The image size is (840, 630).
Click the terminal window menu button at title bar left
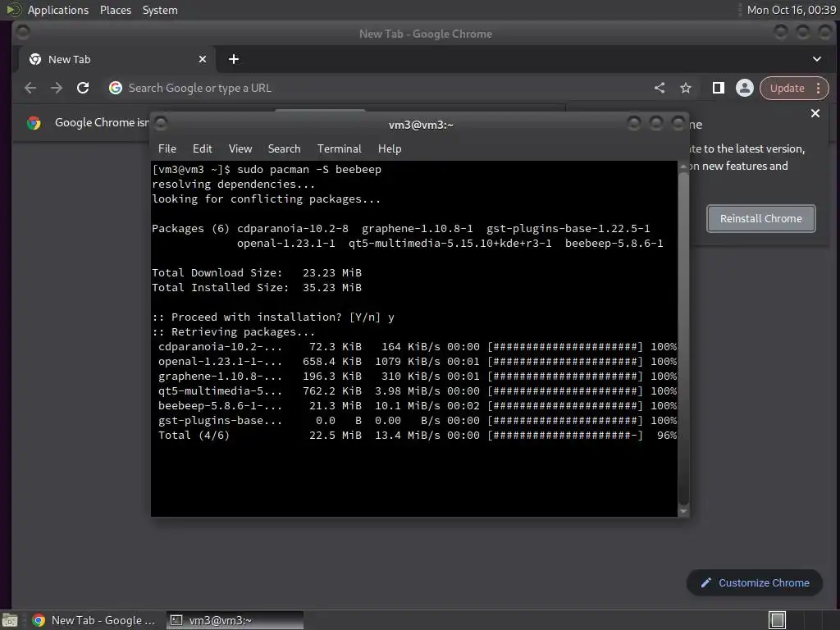161,124
